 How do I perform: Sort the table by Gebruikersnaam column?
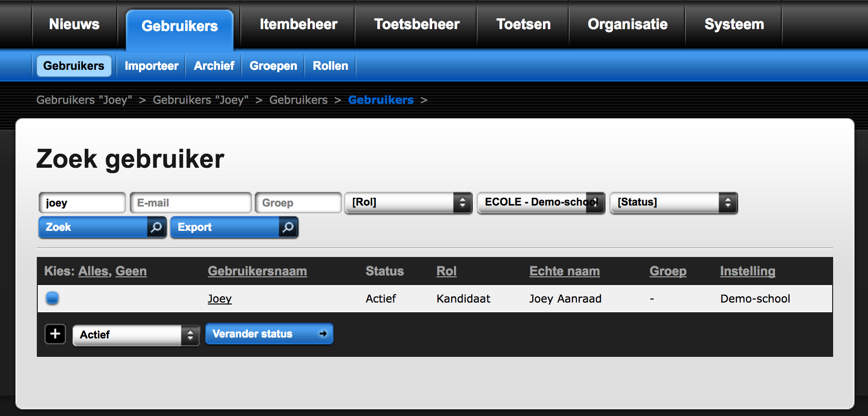pyautogui.click(x=257, y=271)
